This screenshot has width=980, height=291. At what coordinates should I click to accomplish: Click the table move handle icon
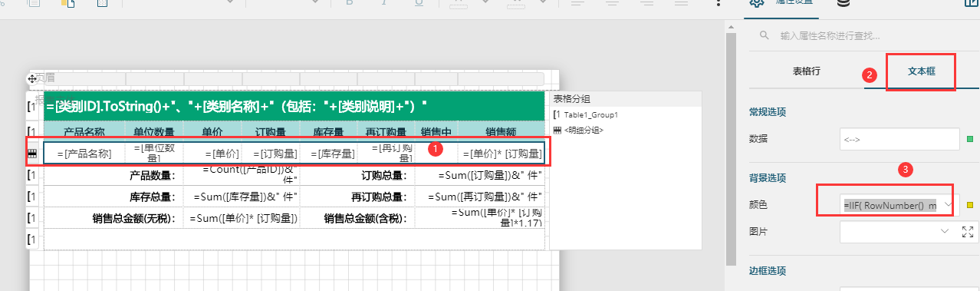click(x=32, y=78)
